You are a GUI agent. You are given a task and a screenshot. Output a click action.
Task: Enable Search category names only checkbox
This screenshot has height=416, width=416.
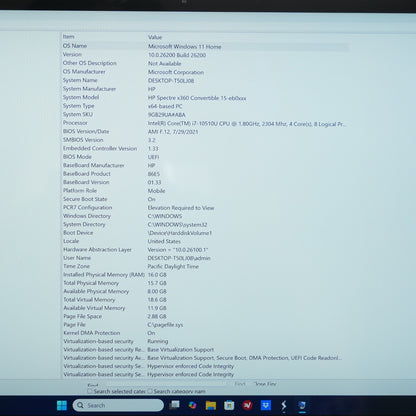click(150, 391)
